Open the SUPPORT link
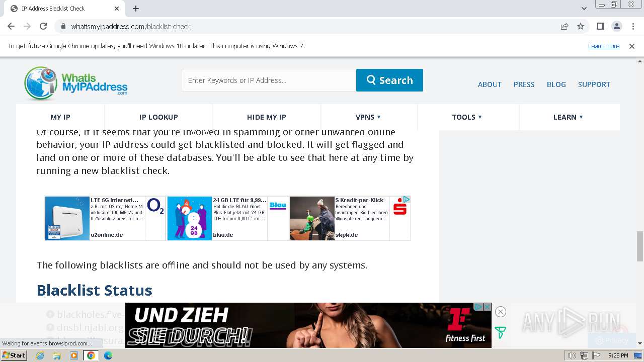The height and width of the screenshot is (362, 644). pos(594,84)
